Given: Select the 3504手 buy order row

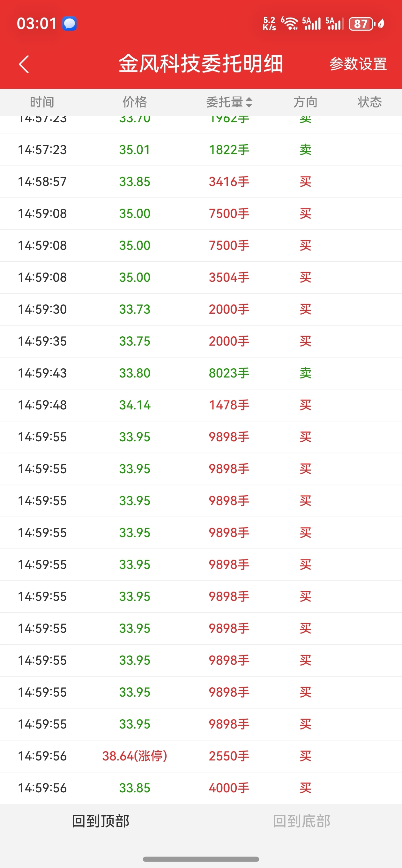Looking at the screenshot, I should click(x=201, y=277).
